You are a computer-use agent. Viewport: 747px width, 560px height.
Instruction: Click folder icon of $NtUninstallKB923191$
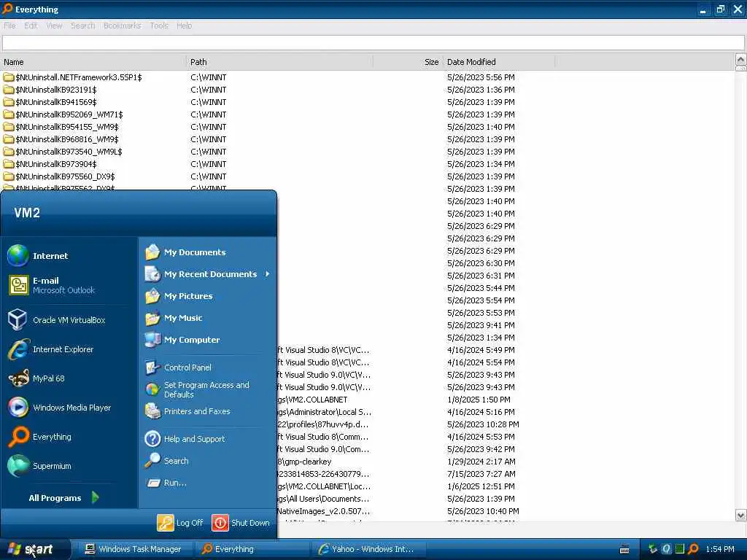[9, 90]
